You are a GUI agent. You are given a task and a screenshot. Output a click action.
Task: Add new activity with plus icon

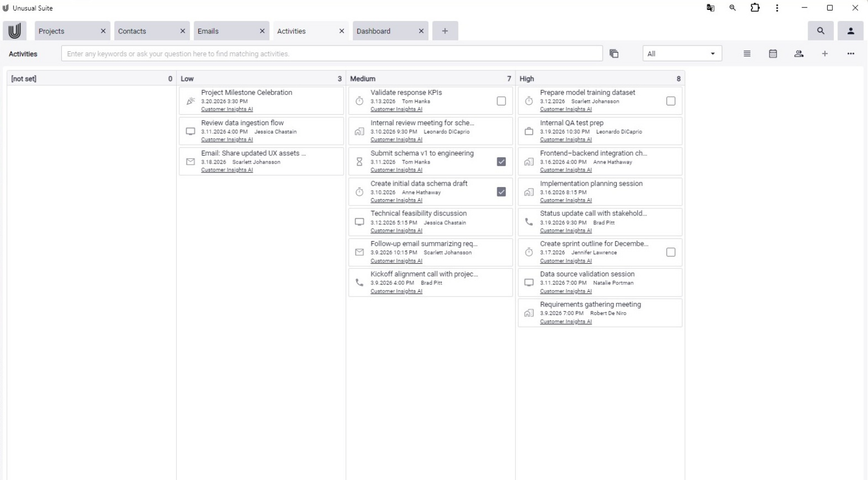[824, 53]
